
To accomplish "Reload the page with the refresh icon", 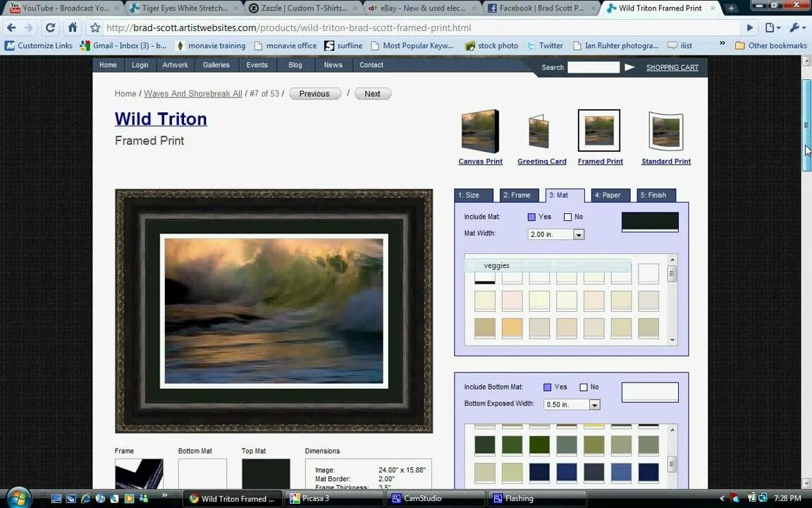I will [x=50, y=28].
